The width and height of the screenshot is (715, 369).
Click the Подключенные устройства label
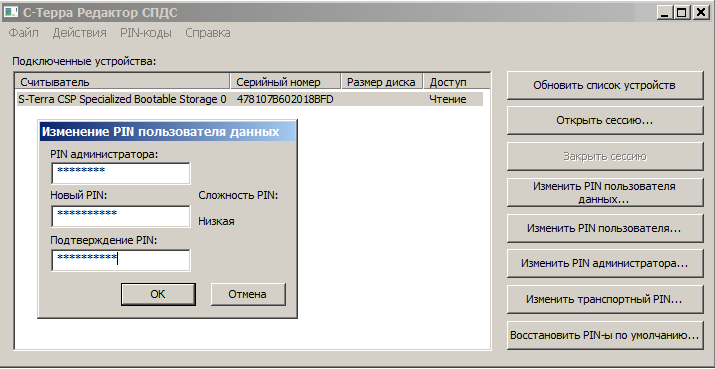click(x=84, y=61)
